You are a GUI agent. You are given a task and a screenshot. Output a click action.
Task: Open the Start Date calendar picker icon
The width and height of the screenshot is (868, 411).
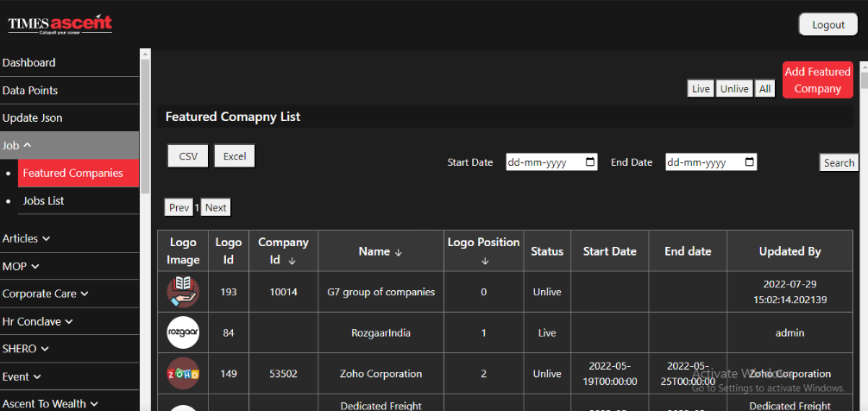[590, 162]
